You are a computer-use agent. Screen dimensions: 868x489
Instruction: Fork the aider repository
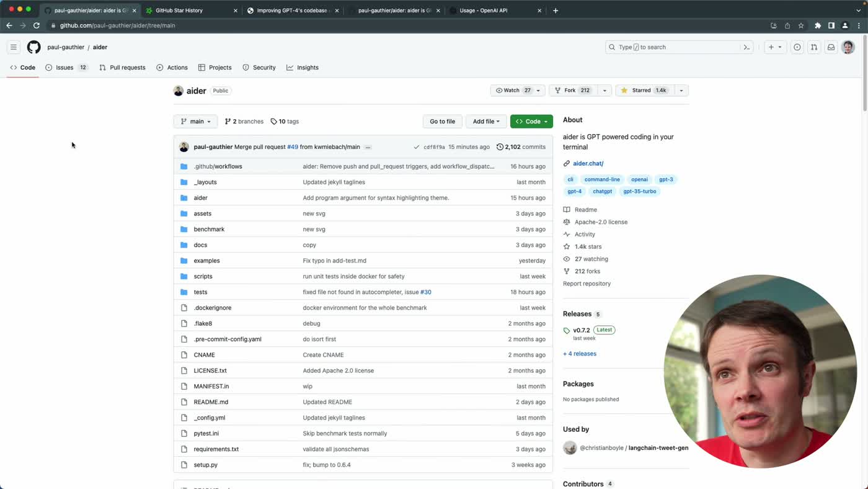coord(573,91)
